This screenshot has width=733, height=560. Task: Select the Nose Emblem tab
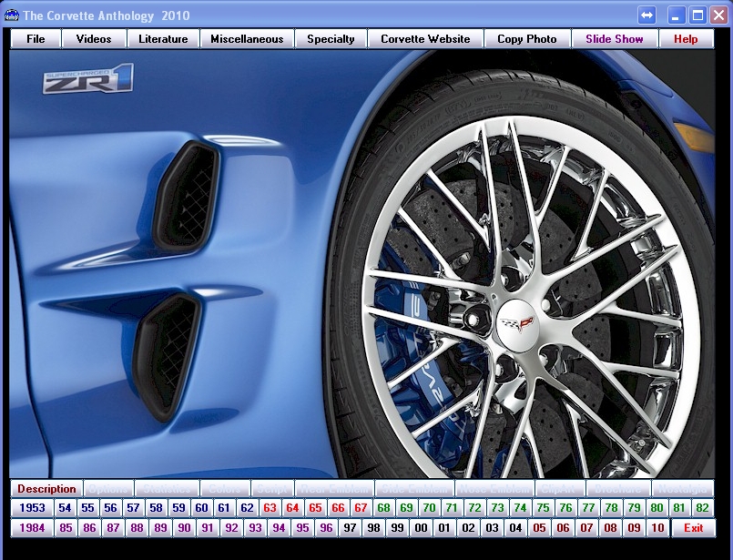tap(494, 489)
